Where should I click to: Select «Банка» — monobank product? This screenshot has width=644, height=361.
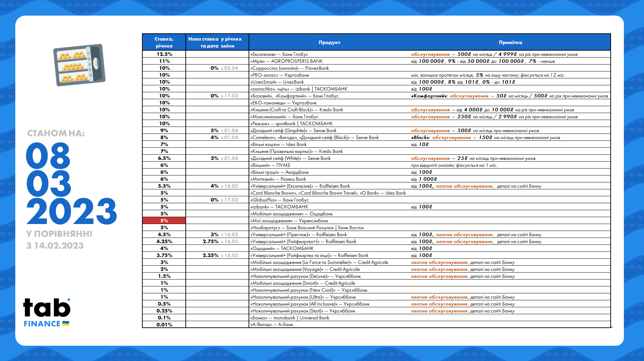290,318
